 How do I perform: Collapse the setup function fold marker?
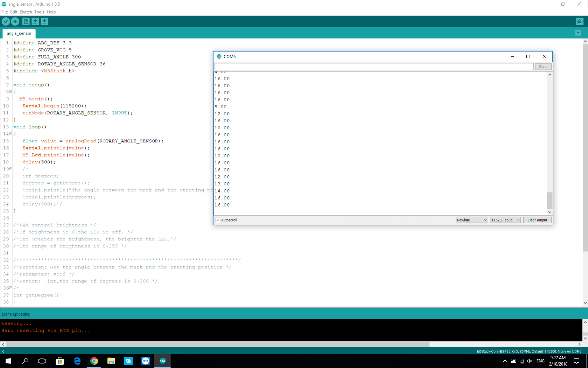(x=11, y=92)
